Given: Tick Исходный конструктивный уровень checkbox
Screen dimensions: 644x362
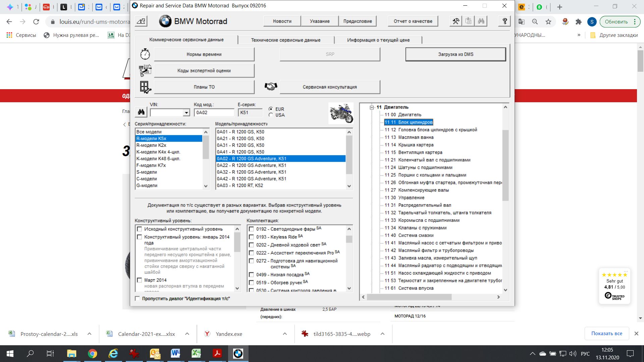Looking at the screenshot, I should tap(140, 229).
